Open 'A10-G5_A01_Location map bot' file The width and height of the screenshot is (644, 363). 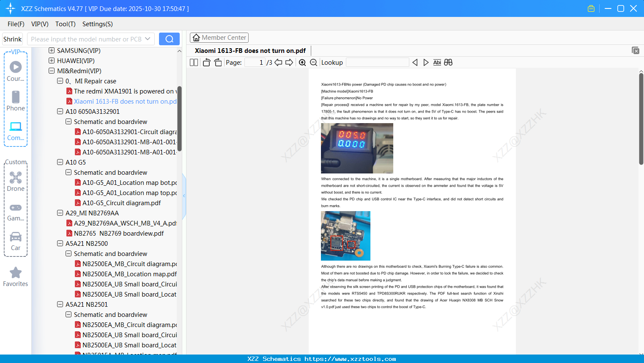(130, 183)
